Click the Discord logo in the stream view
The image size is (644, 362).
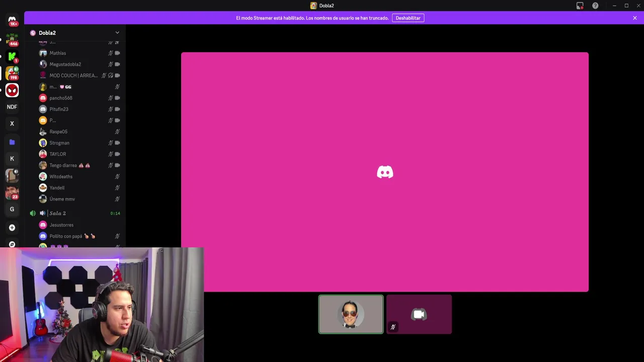pyautogui.click(x=385, y=172)
